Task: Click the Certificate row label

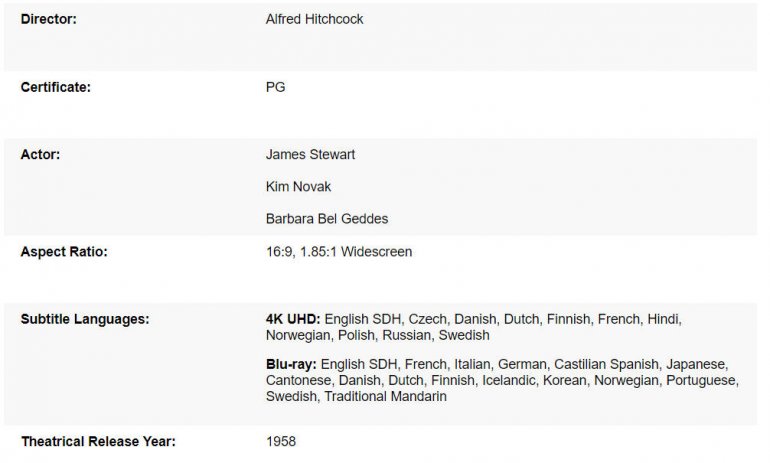Action: pyautogui.click(x=56, y=87)
